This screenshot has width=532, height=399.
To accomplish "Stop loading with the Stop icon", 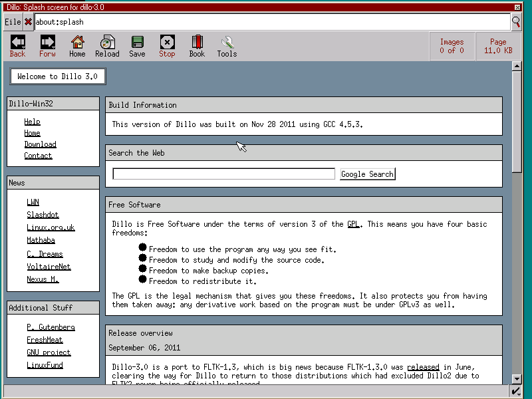I will coord(168,43).
